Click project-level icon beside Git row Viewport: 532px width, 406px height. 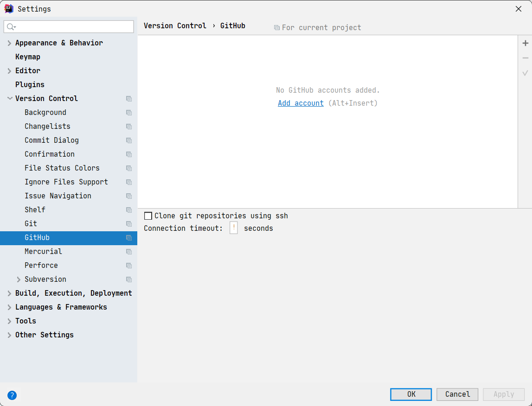coord(129,224)
